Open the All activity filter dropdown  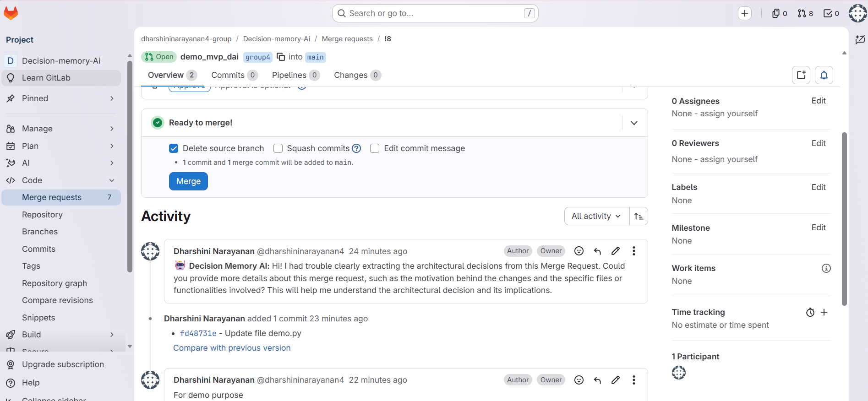[x=597, y=216]
